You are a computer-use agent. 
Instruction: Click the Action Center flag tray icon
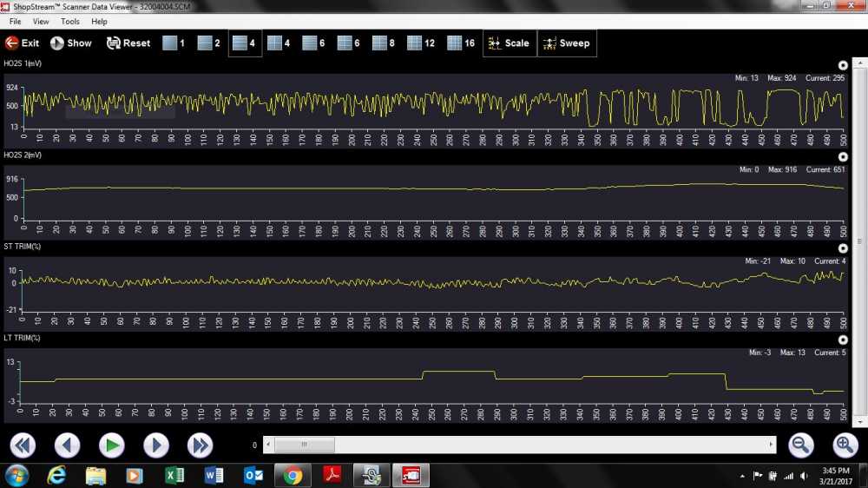[x=757, y=476]
